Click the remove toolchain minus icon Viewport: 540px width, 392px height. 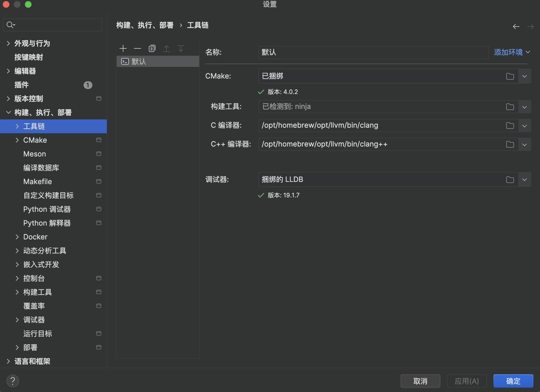[x=137, y=49]
